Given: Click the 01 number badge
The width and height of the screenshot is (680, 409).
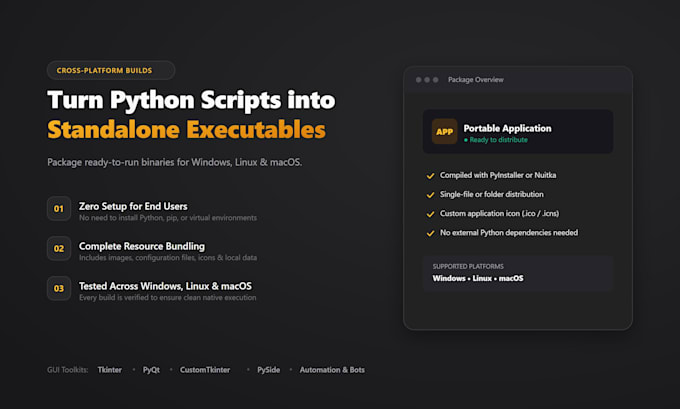Looking at the screenshot, I should point(59,209).
